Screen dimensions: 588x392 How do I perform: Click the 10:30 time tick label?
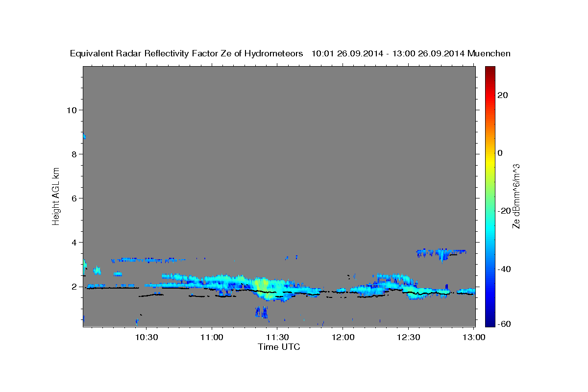[x=146, y=337]
